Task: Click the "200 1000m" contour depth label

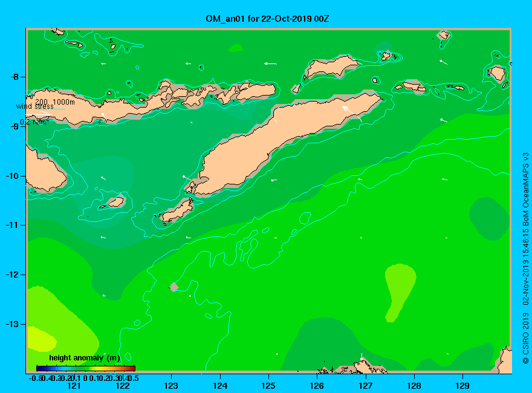Action: 55,102
